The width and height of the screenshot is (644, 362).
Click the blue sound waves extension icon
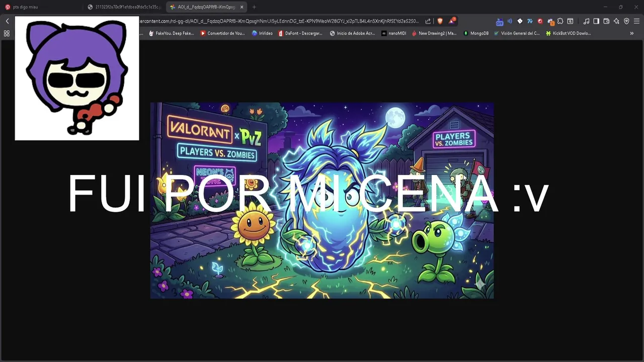[x=510, y=21]
